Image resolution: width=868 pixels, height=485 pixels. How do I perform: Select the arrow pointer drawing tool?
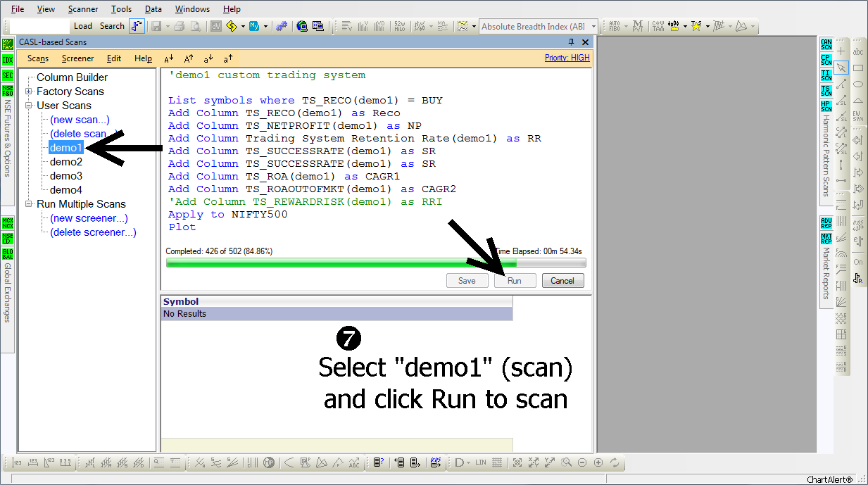pos(842,68)
